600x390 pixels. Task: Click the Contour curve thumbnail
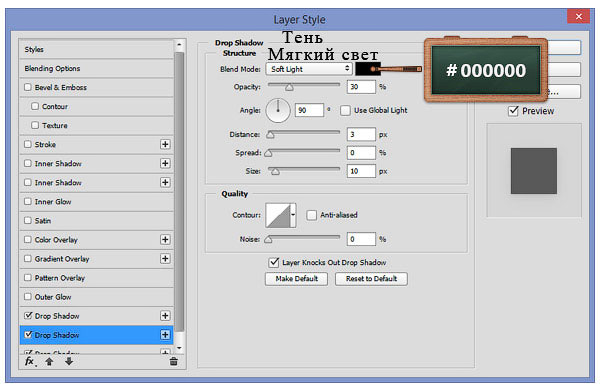pyautogui.click(x=278, y=215)
